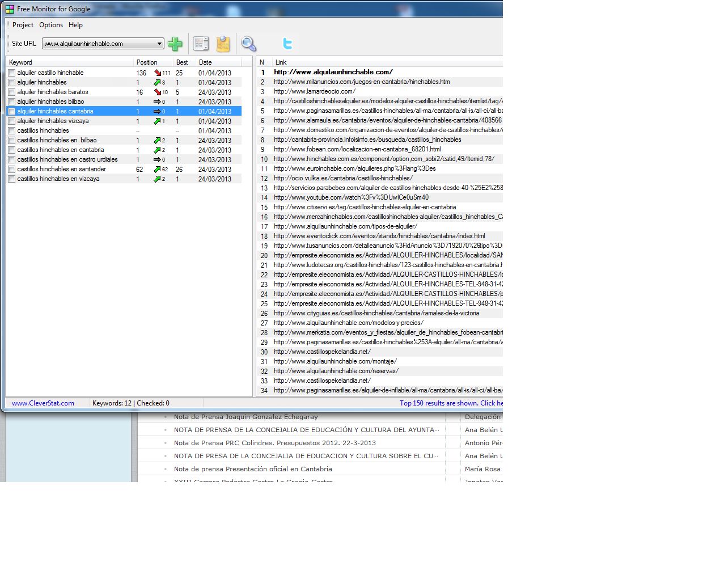Screen dimensions: 728x583
Task: Select the domestiko.com result row
Action: click(x=380, y=130)
